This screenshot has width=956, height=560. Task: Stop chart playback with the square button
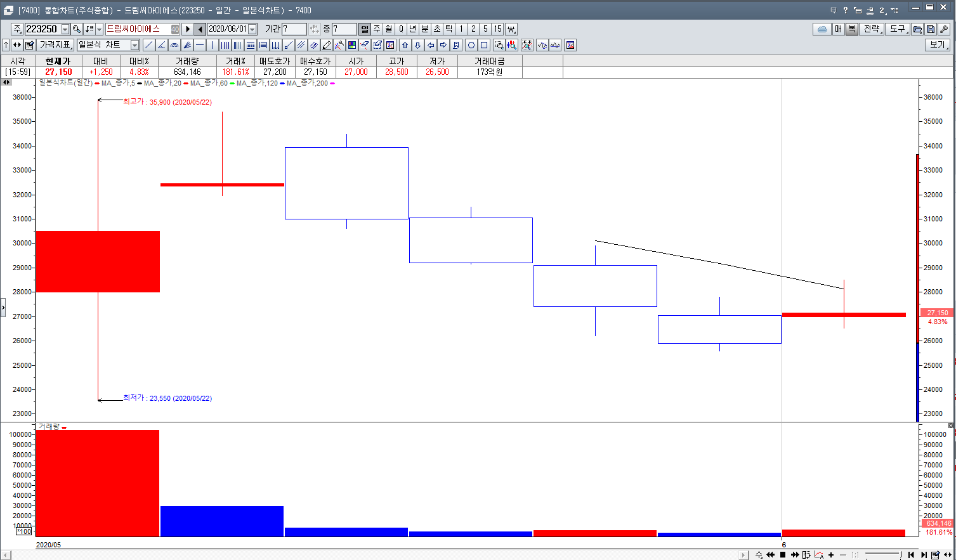(783, 555)
